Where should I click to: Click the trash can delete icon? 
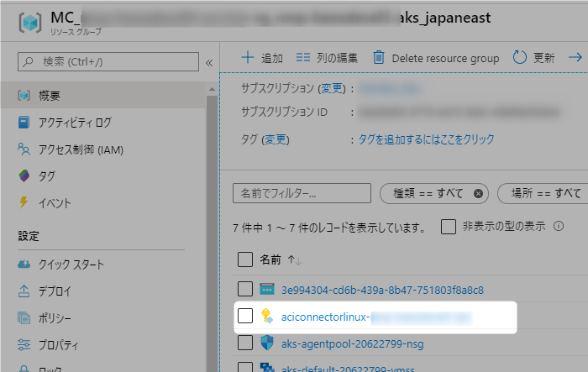coord(379,57)
